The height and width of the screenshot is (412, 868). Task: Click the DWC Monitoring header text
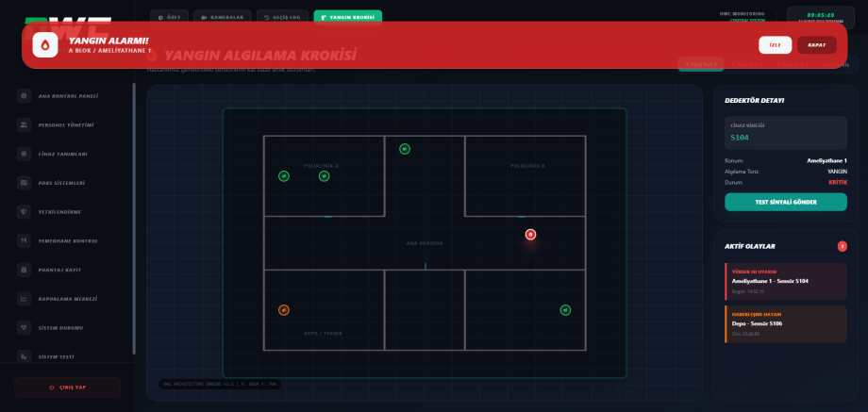tap(742, 14)
